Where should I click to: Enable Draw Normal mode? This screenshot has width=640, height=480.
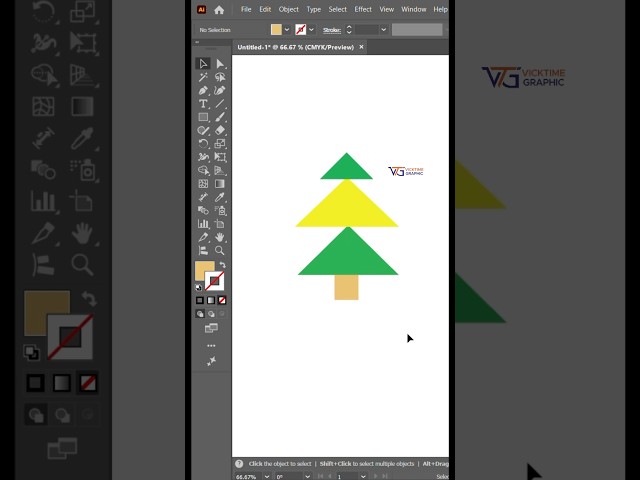click(200, 314)
